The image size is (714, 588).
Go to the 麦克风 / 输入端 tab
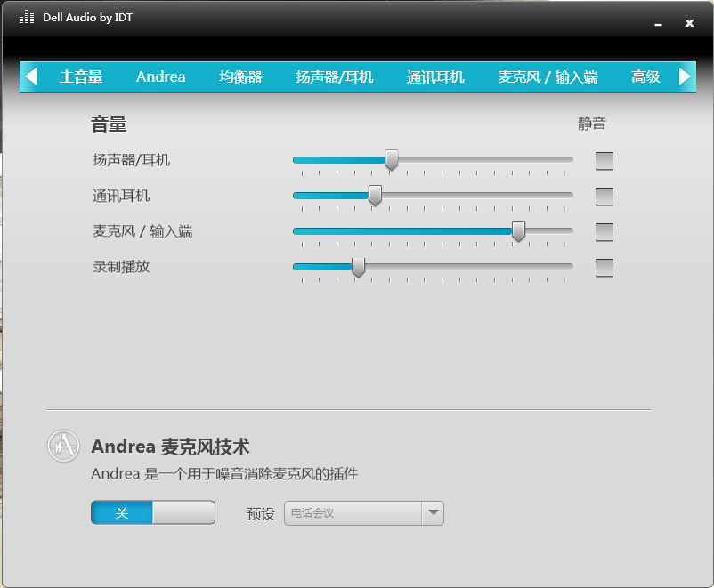coord(548,77)
